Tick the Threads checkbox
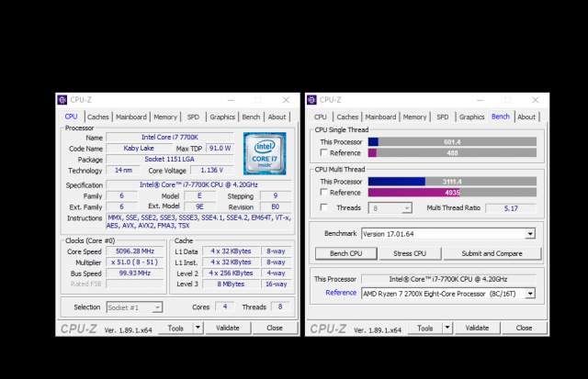The height and width of the screenshot is (379, 588). coord(323,208)
